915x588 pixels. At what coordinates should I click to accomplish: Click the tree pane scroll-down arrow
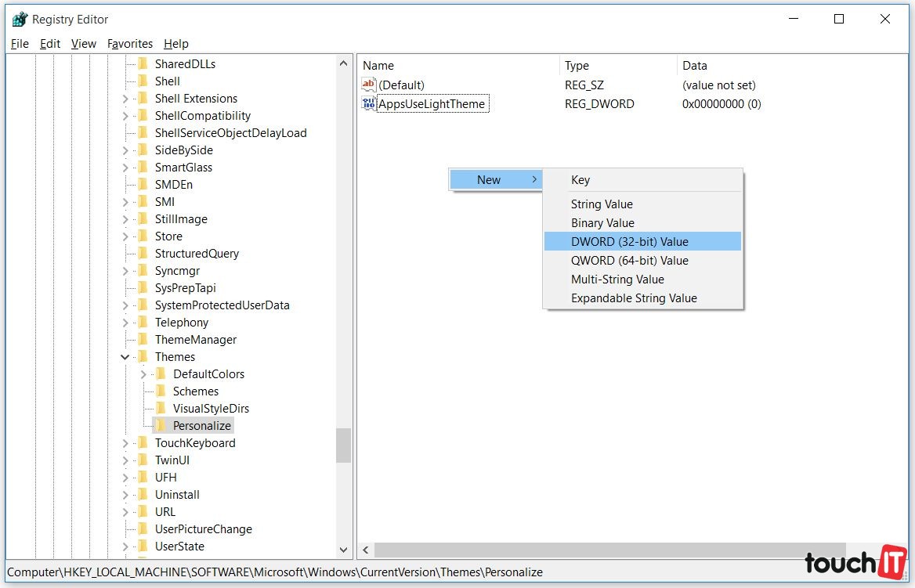click(x=344, y=550)
